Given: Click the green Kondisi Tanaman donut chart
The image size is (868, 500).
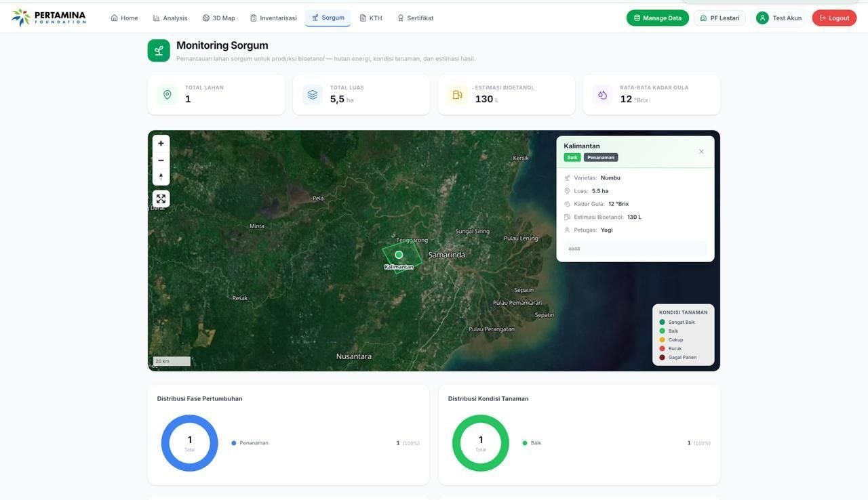Looking at the screenshot, I should point(481,443).
